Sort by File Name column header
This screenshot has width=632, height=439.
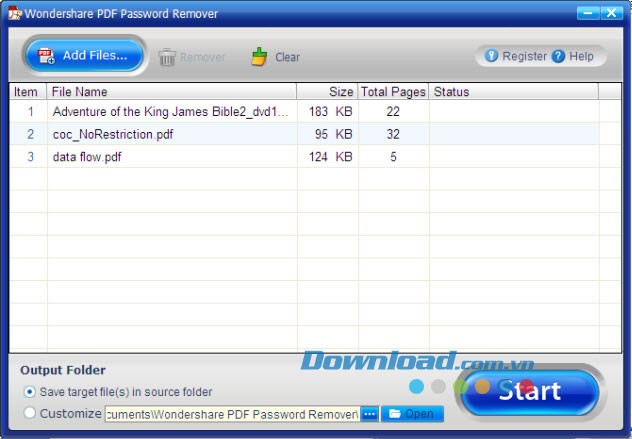click(172, 92)
